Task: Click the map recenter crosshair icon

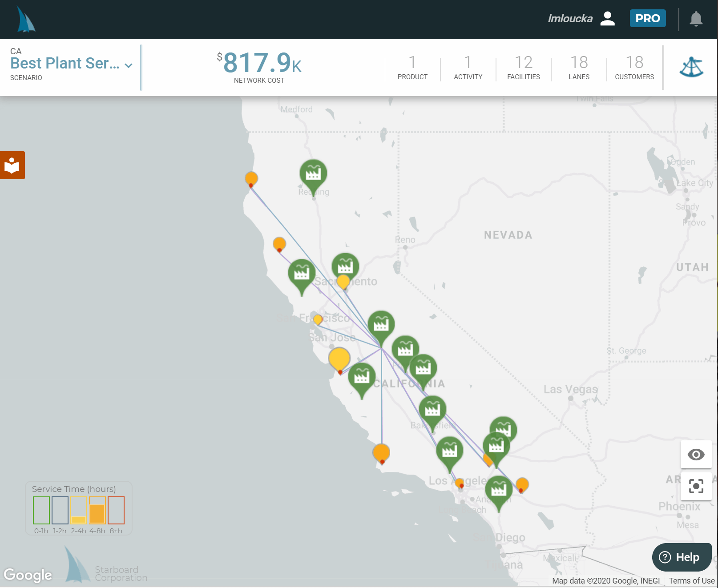Action: click(696, 487)
